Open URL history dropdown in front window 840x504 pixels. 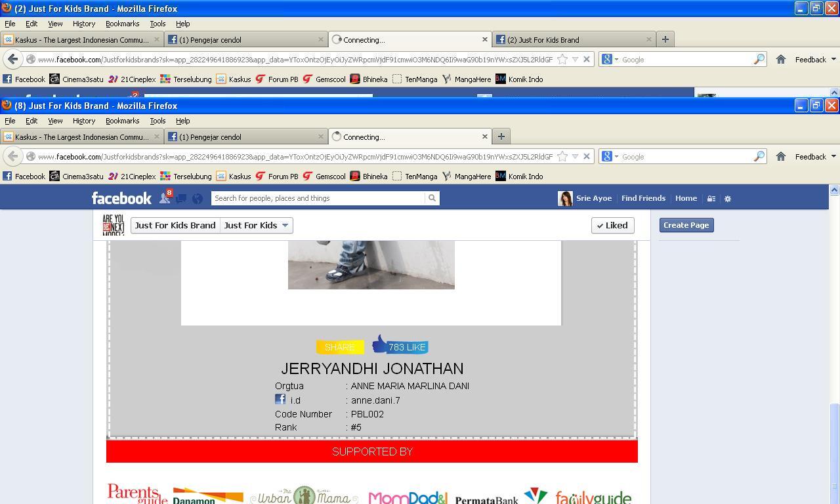point(575,157)
